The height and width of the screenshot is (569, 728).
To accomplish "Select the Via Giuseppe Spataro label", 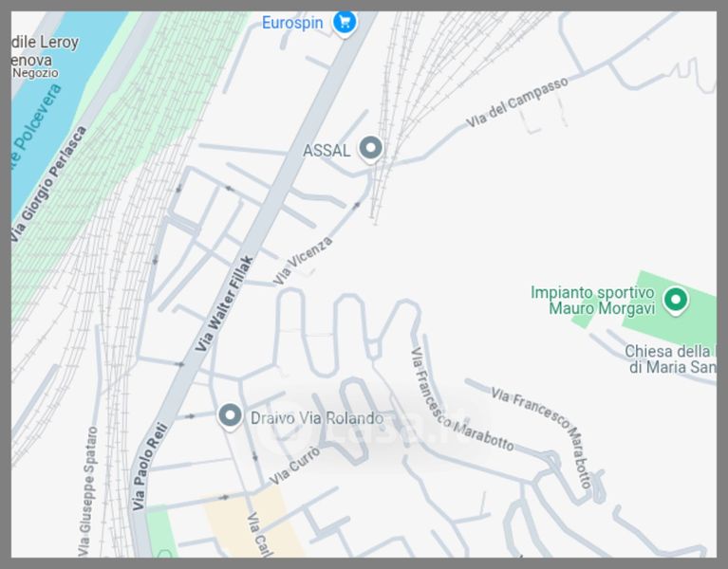I will click(x=87, y=491).
